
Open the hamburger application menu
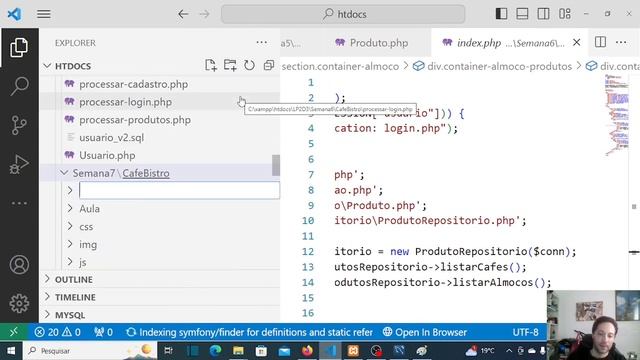(44, 14)
